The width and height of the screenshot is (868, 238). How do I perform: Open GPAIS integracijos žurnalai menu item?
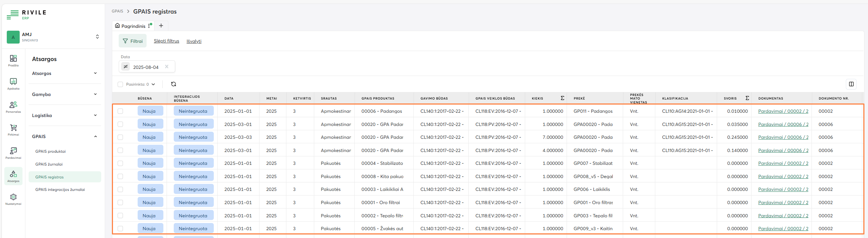60,190
